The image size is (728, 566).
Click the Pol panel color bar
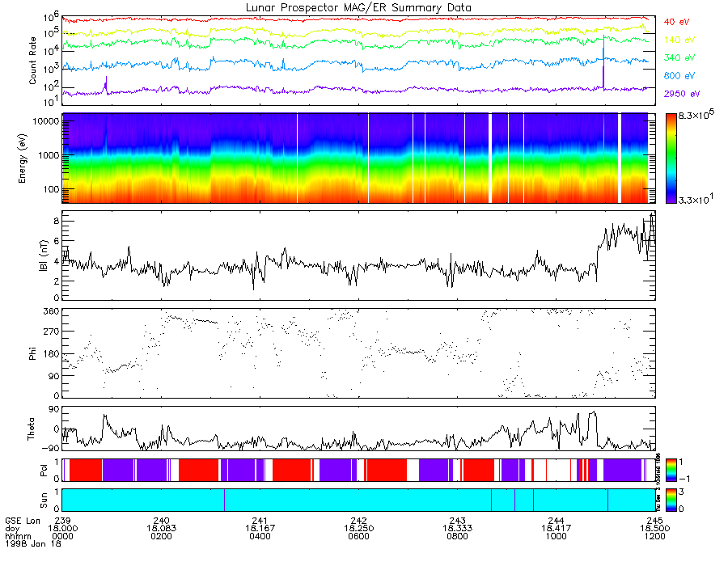click(x=671, y=470)
